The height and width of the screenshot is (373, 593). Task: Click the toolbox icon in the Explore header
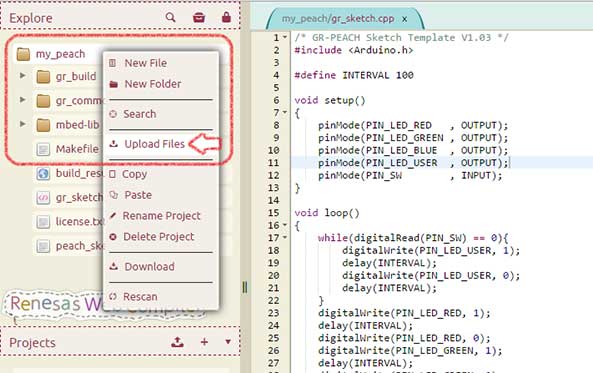point(199,17)
